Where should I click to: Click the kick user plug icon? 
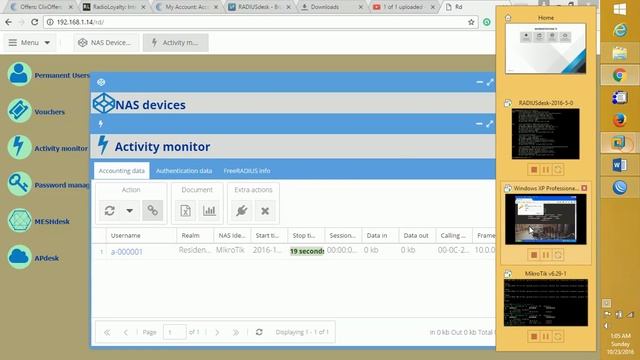coord(242,211)
